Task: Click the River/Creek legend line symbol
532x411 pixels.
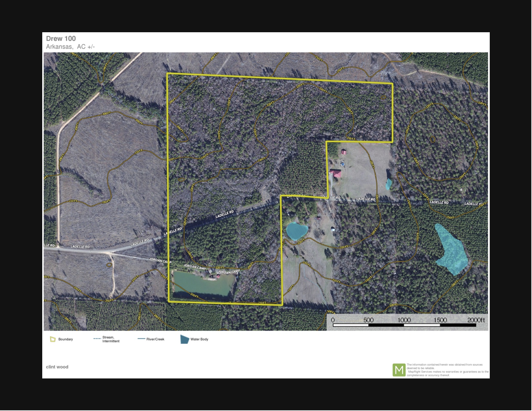Action: [x=141, y=339]
